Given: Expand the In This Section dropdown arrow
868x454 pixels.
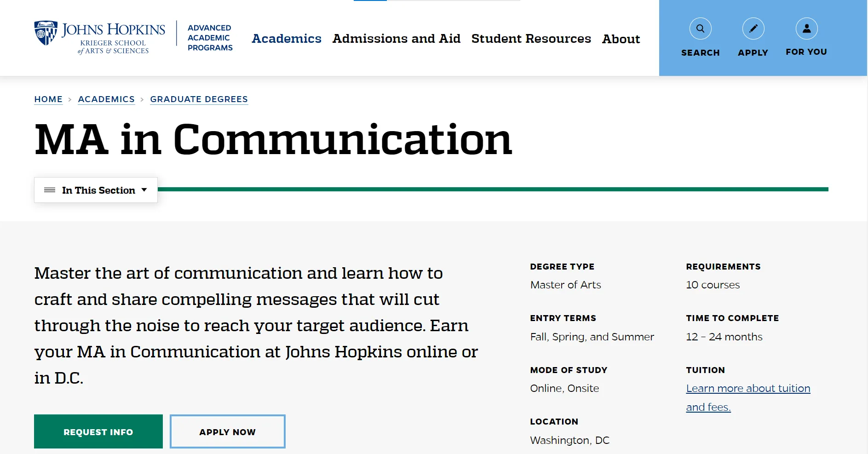Looking at the screenshot, I should [x=144, y=190].
